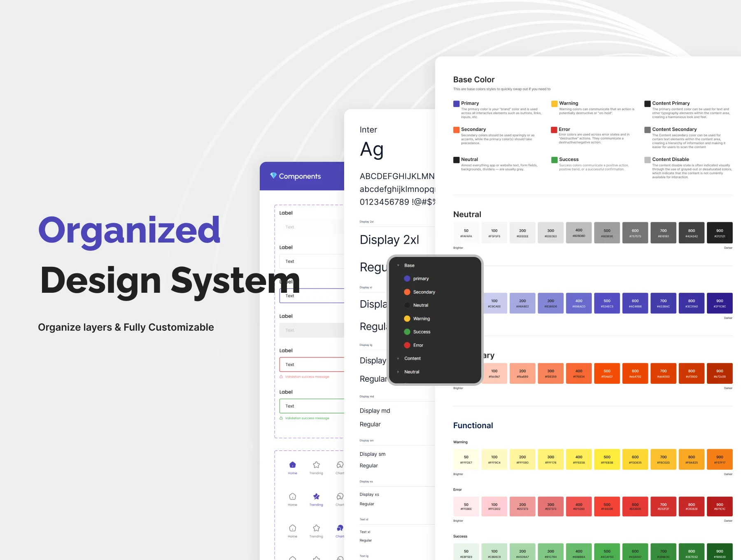The image size is (741, 560).
Task: Pick the Success 500 #4CAF50 swatch
Action: (607, 552)
